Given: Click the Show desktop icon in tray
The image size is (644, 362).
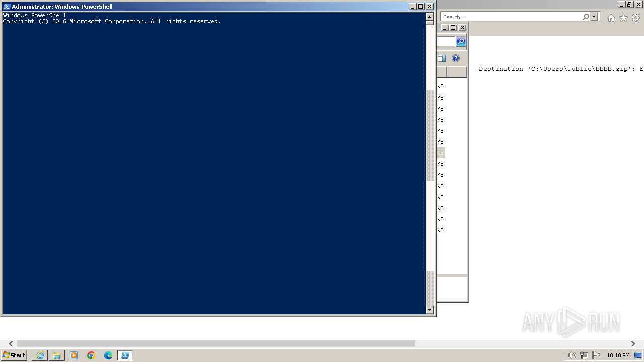Looking at the screenshot, I should click(638, 355).
